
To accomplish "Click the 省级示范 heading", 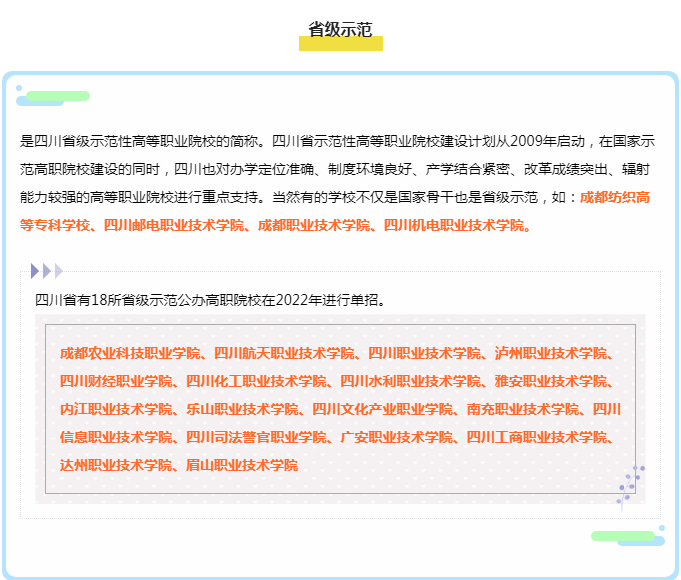I will tap(340, 30).
